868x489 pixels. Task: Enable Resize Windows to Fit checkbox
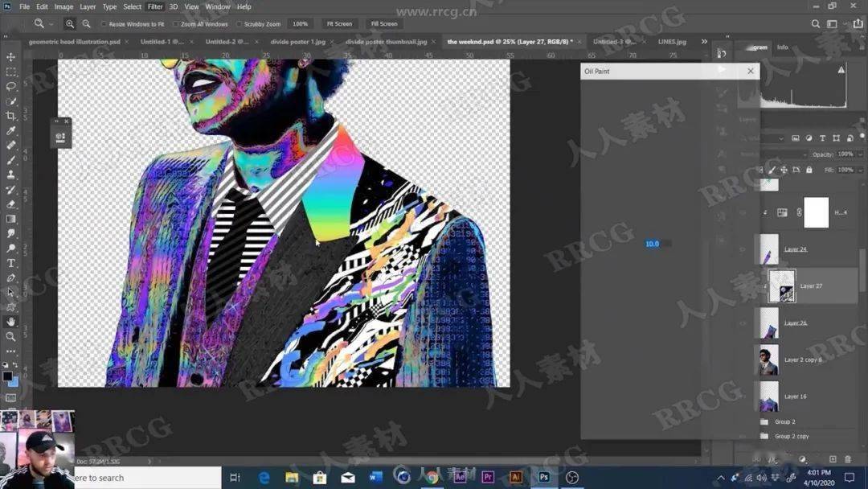[x=104, y=24]
